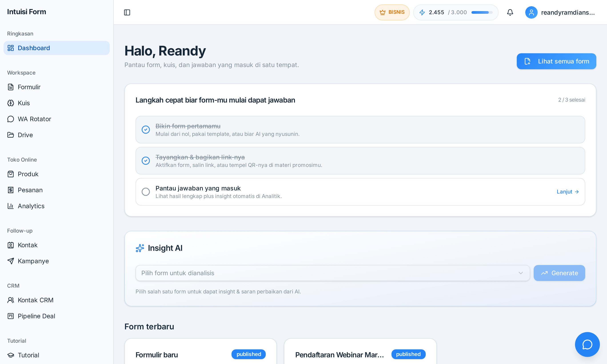Open the floating chat support button
The image size is (607, 364).
[x=587, y=344]
